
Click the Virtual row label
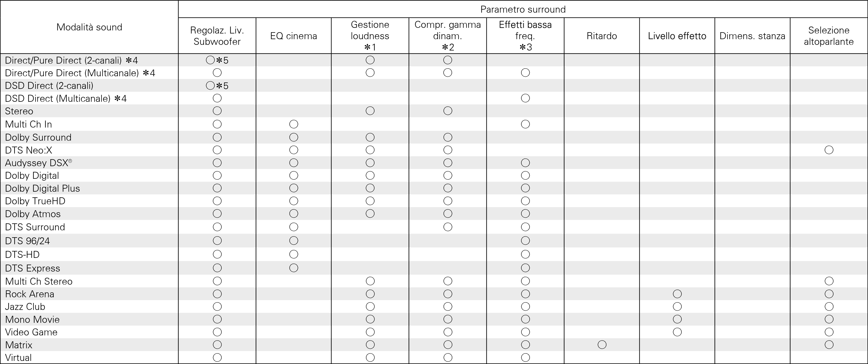click(18, 358)
